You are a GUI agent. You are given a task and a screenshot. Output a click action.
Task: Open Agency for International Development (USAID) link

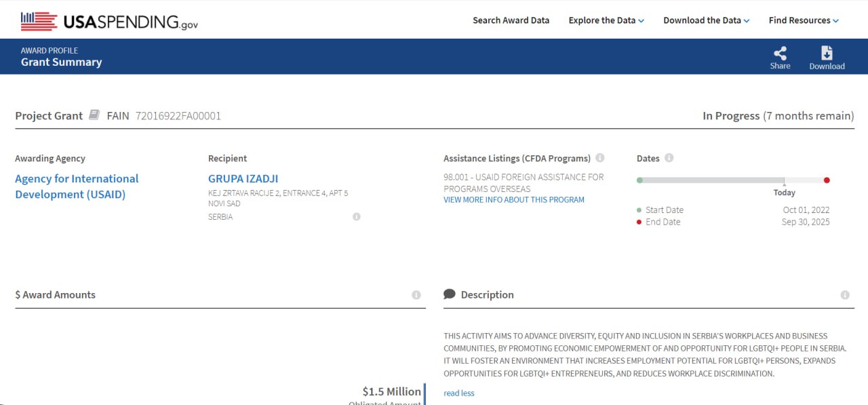(x=77, y=187)
